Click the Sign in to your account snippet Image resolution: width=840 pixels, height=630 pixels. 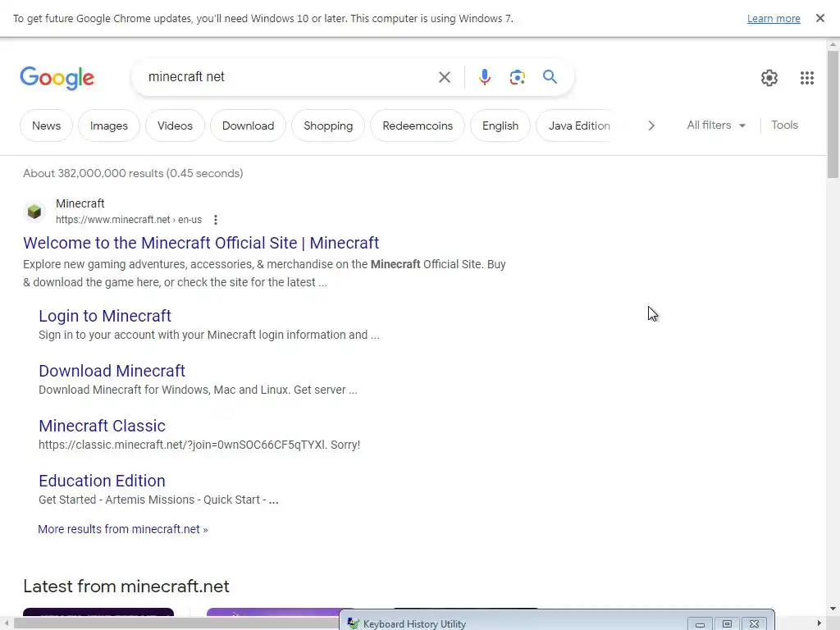point(209,335)
